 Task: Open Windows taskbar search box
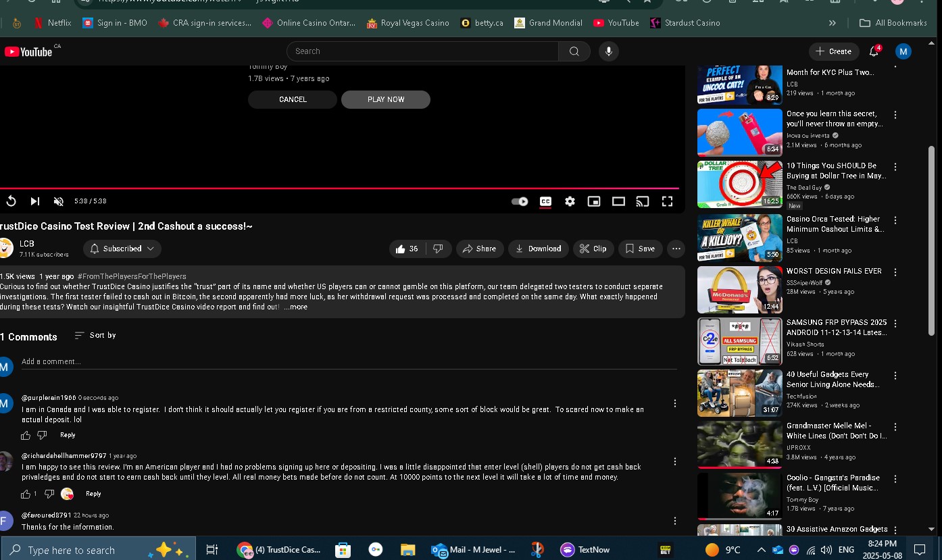[98, 550]
